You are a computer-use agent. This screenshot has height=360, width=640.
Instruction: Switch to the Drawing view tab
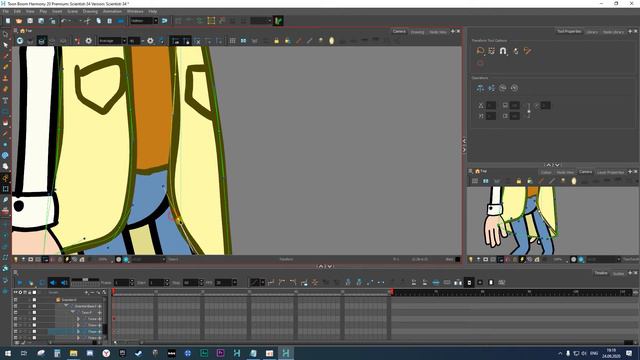pyautogui.click(x=417, y=31)
